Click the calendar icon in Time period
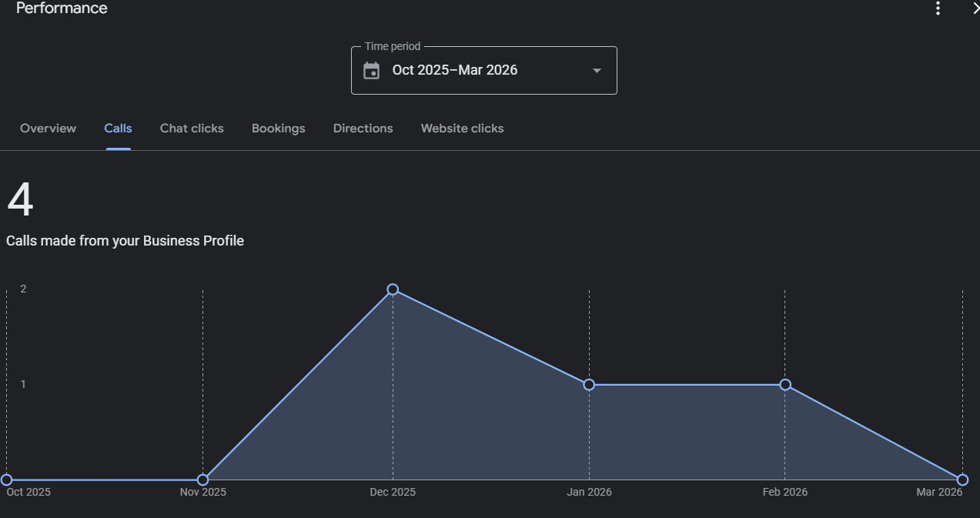 tap(372, 71)
